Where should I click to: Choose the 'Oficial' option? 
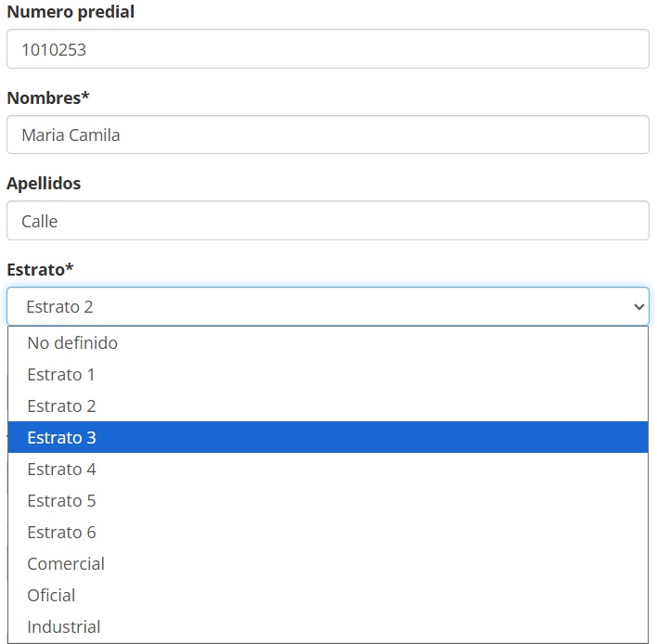51,596
